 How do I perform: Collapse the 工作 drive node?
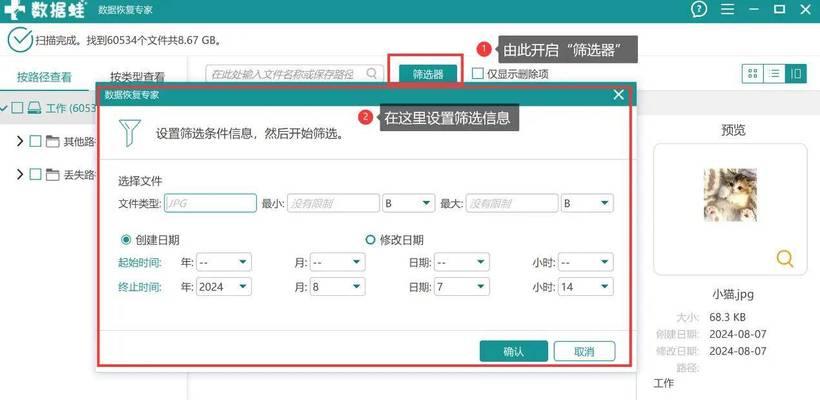[4, 108]
